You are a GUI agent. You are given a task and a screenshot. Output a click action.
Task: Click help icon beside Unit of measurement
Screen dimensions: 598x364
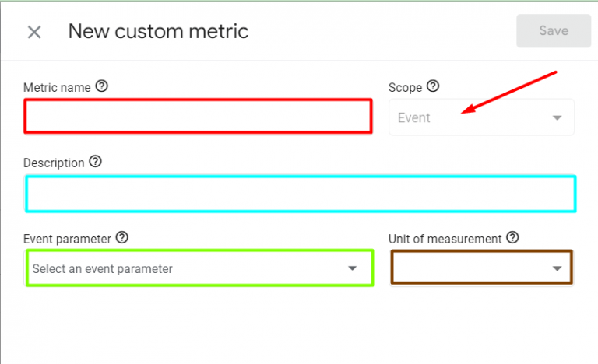tap(512, 237)
